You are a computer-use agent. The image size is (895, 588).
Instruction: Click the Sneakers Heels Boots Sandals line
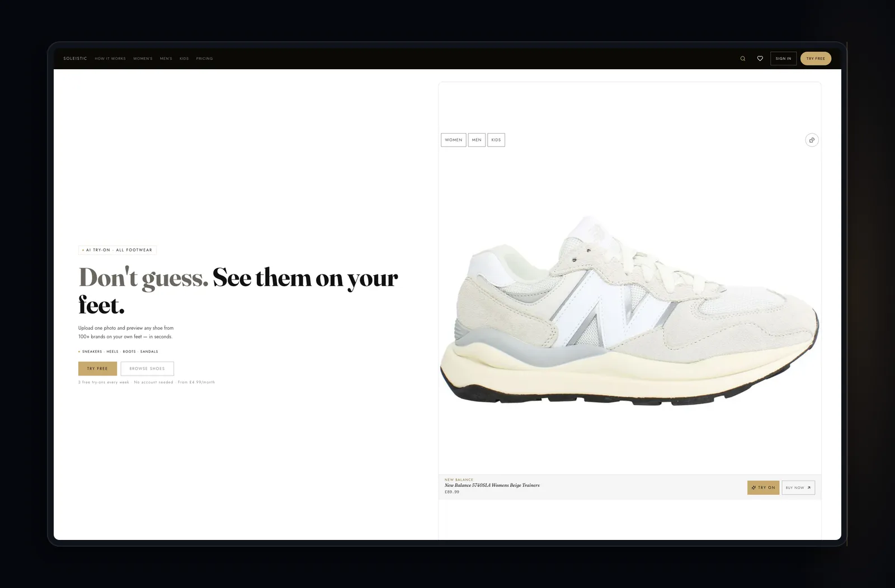(118, 352)
